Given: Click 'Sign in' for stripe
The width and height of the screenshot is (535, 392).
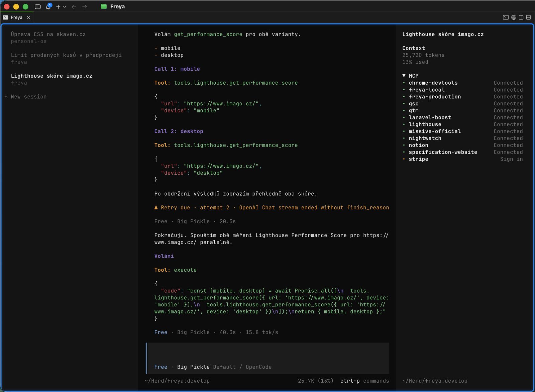Looking at the screenshot, I should [511, 159].
